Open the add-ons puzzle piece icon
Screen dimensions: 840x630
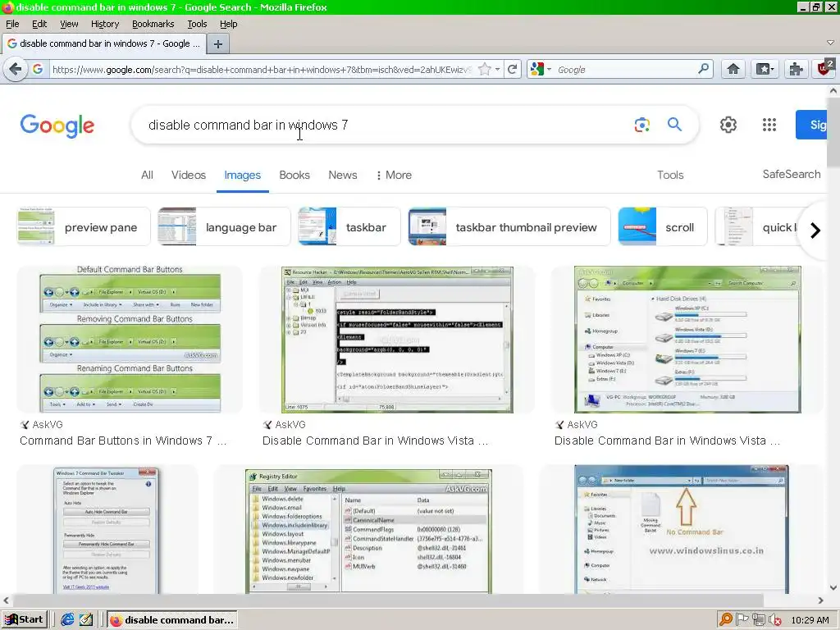tap(796, 69)
